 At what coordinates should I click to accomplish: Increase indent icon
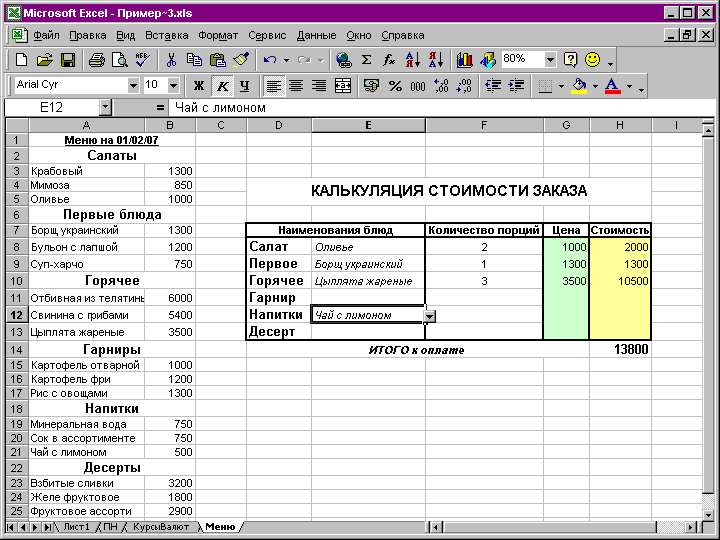point(516,85)
